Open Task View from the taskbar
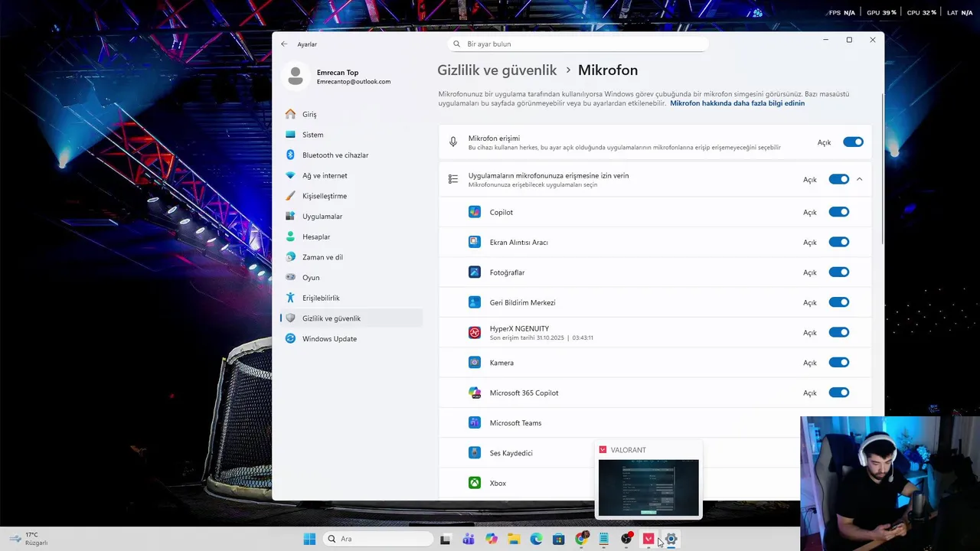Image resolution: width=980 pixels, height=551 pixels. (446, 539)
